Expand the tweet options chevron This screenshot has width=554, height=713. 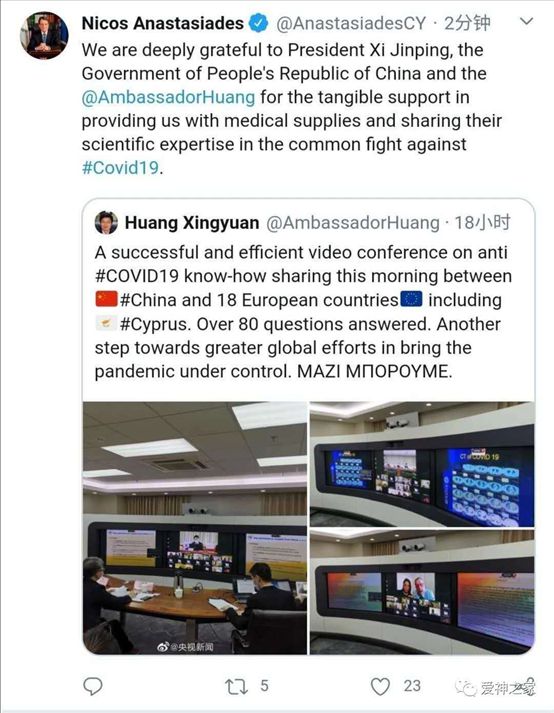(526, 21)
